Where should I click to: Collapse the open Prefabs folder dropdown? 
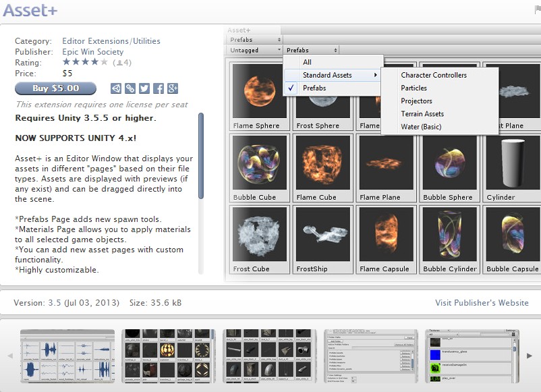(x=311, y=50)
